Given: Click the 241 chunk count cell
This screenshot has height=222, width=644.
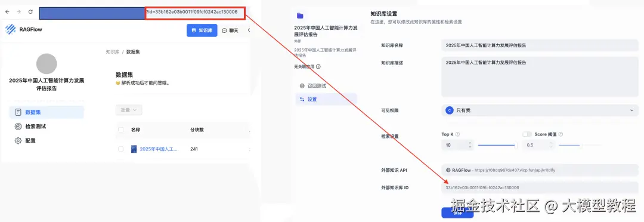Looking at the screenshot, I should [194, 149].
